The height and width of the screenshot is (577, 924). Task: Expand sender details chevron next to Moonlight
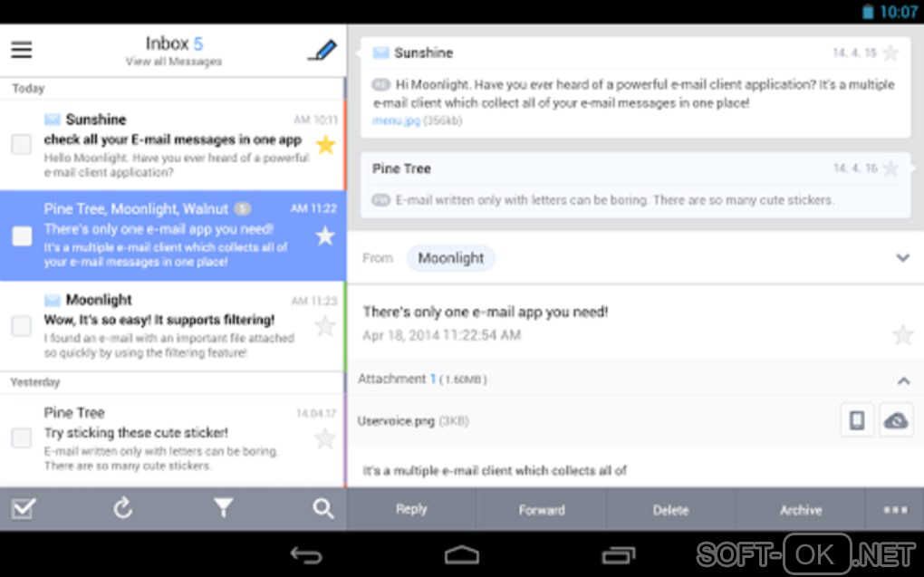coord(903,257)
